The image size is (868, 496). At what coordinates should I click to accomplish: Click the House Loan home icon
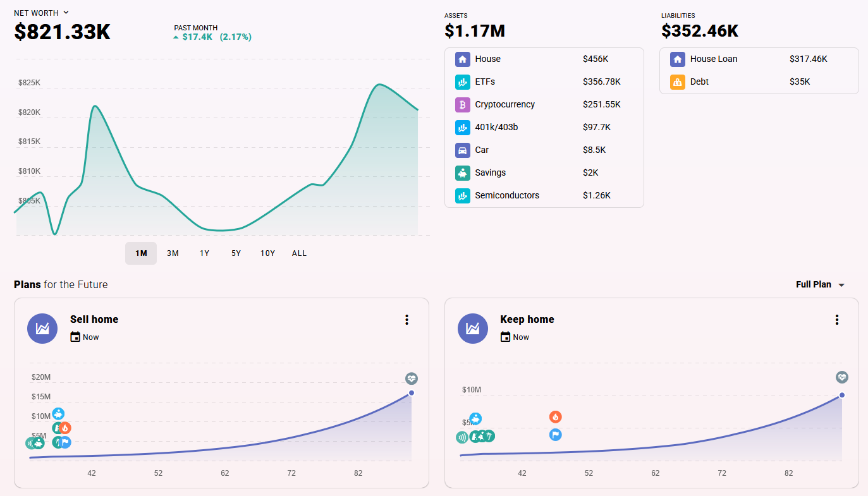(x=678, y=59)
